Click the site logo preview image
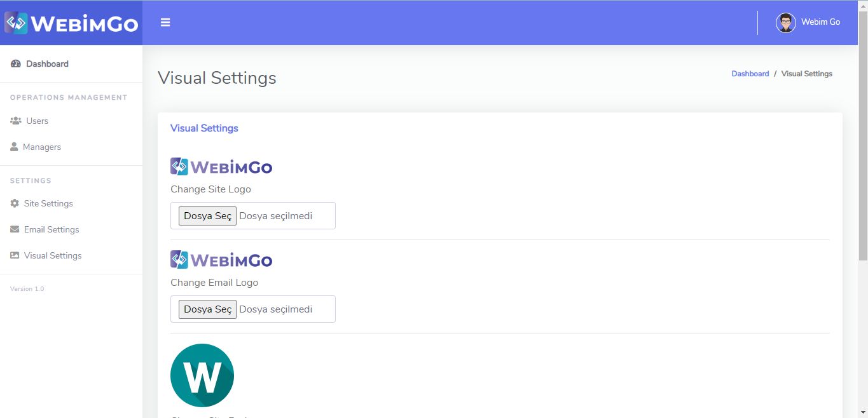Screen dimensions: 868x418 221,167
